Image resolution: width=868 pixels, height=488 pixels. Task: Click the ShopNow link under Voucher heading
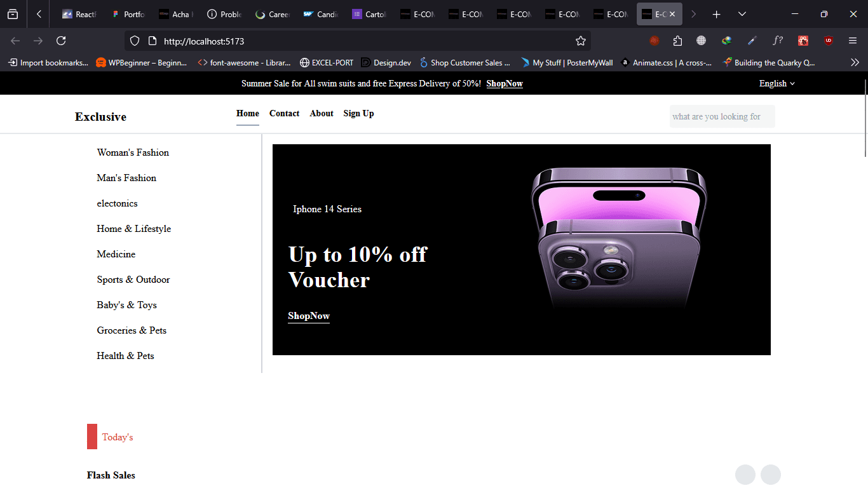[309, 316]
